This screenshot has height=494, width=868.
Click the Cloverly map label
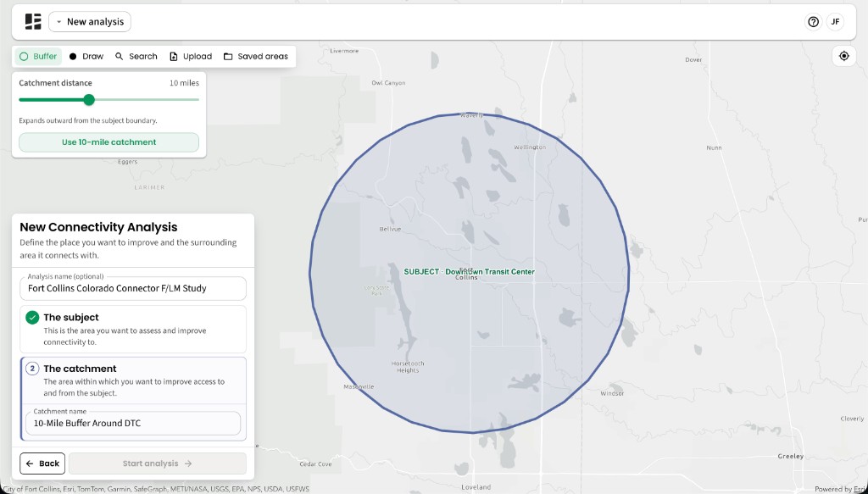(852, 419)
